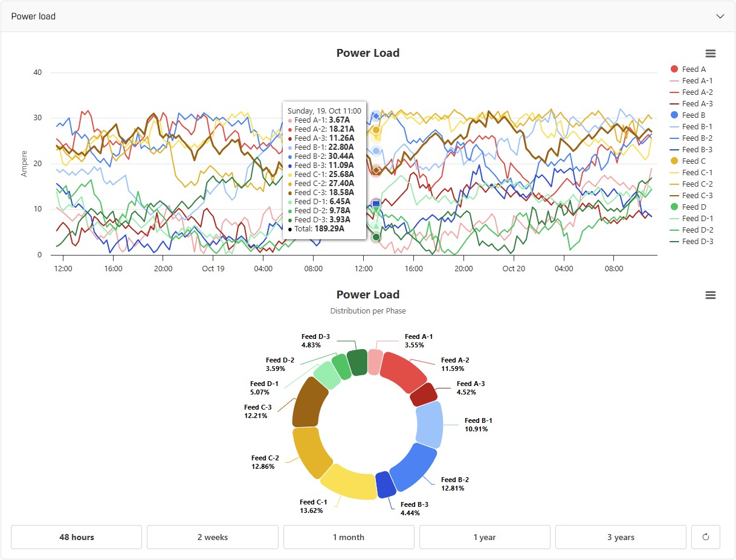Select the 48 hours time range
This screenshot has height=560, width=736.
tap(76, 537)
